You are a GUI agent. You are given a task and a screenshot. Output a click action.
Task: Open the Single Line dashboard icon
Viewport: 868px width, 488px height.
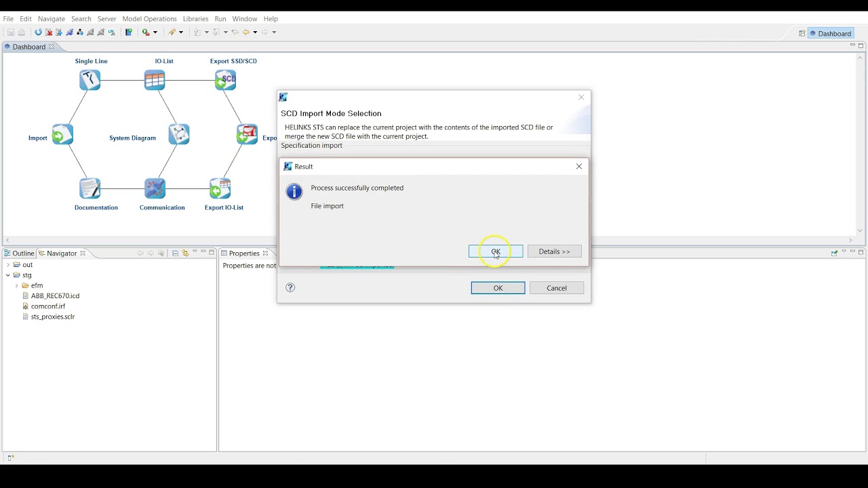coord(90,80)
